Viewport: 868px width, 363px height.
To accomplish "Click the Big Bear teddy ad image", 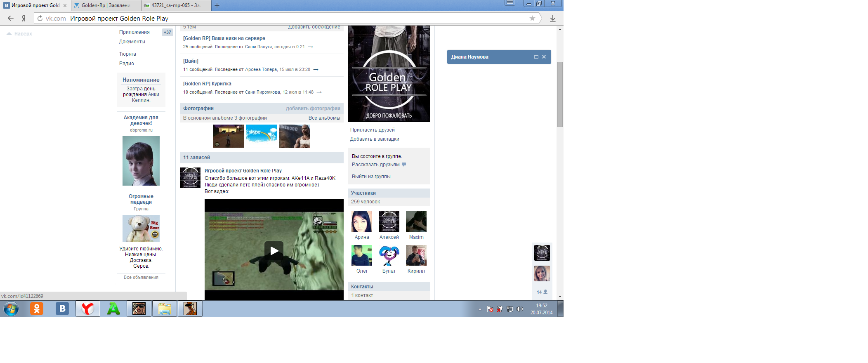I will 141,228.
